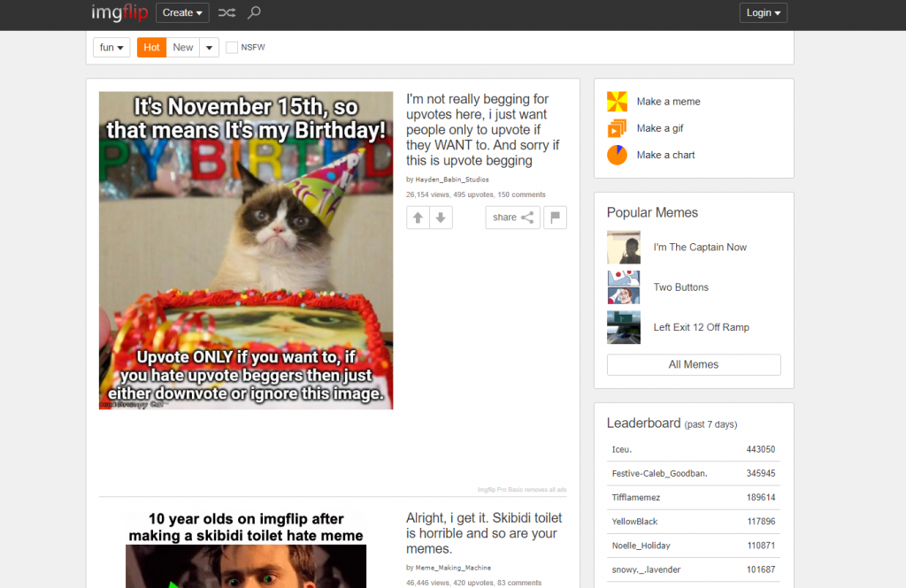906x588 pixels.
Task: Open the Create dropdown menu
Action: pos(182,12)
